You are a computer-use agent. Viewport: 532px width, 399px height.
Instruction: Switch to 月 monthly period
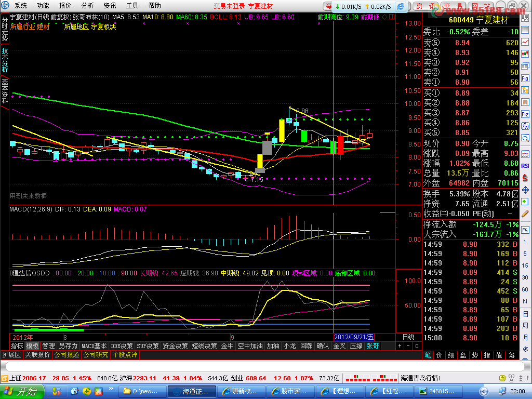pos(525,337)
